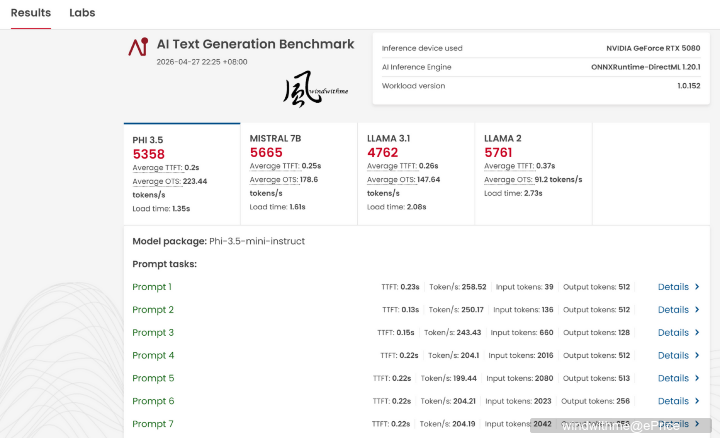Switch to the Results tab
720x438 pixels.
point(31,13)
